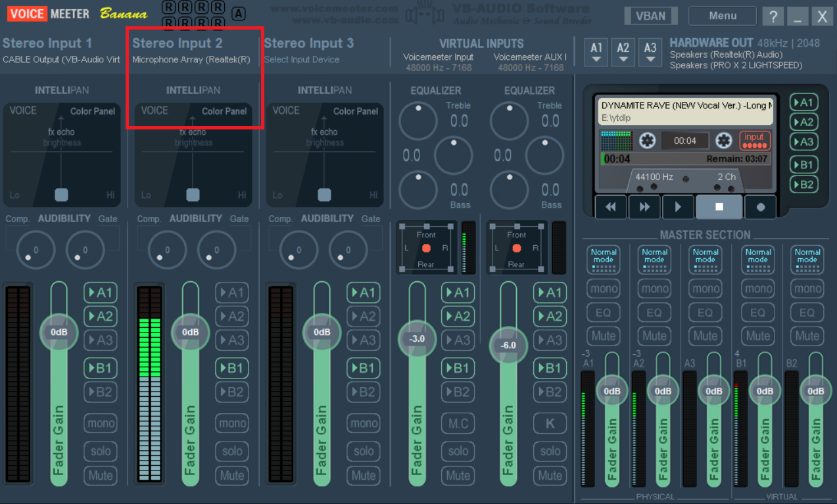Click the Intellipan handle on Stereo Input 3
Image resolution: width=837 pixels, height=504 pixels.
point(324,195)
